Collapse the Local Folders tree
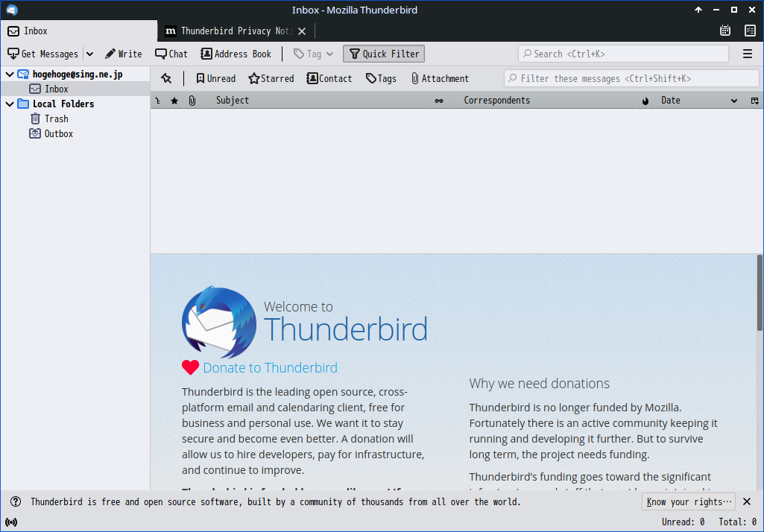Image resolution: width=764 pixels, height=532 pixels. [10, 104]
